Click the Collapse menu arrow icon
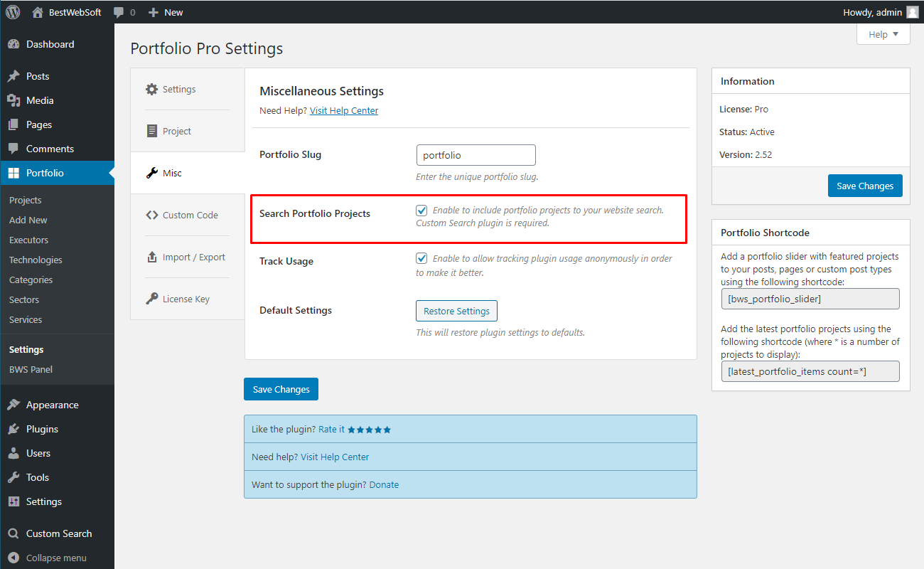 (14, 558)
